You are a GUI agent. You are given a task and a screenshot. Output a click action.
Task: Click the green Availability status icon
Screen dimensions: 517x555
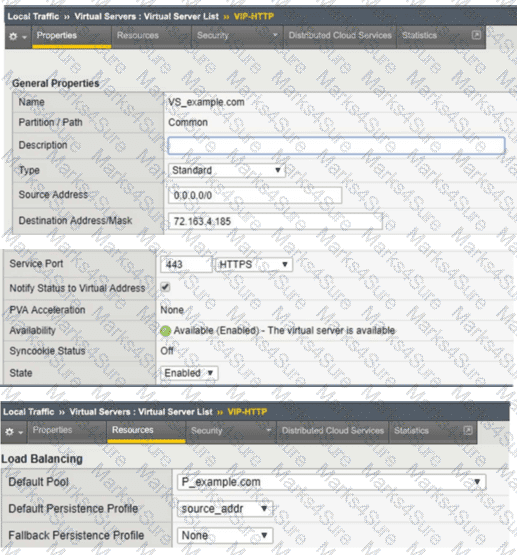click(165, 331)
